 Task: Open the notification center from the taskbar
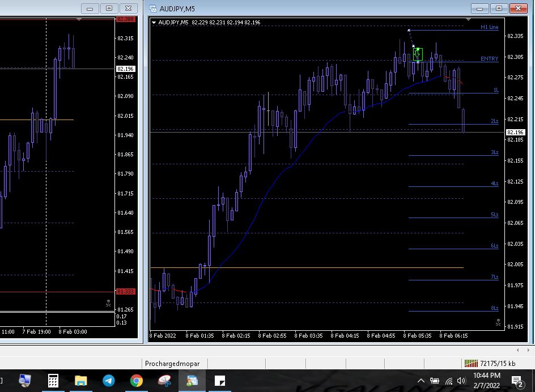click(x=517, y=381)
